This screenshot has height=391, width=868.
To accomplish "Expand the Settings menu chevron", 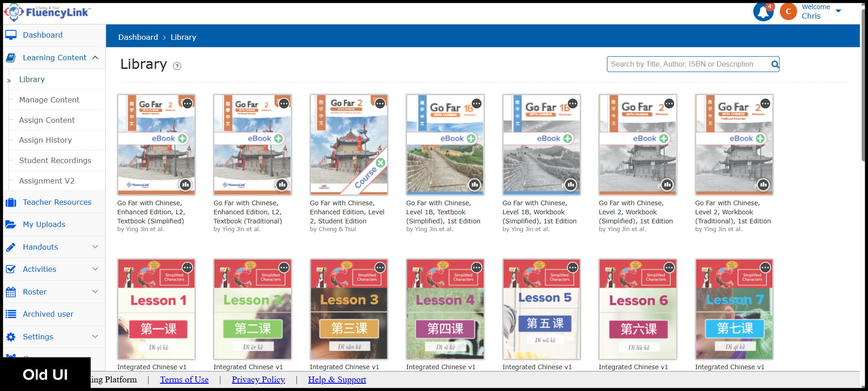I will (95, 336).
